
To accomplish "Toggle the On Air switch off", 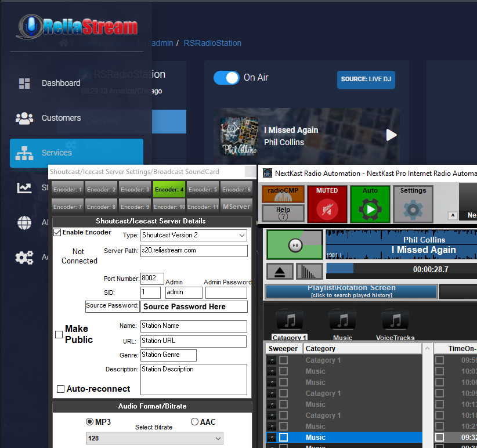I will point(226,78).
